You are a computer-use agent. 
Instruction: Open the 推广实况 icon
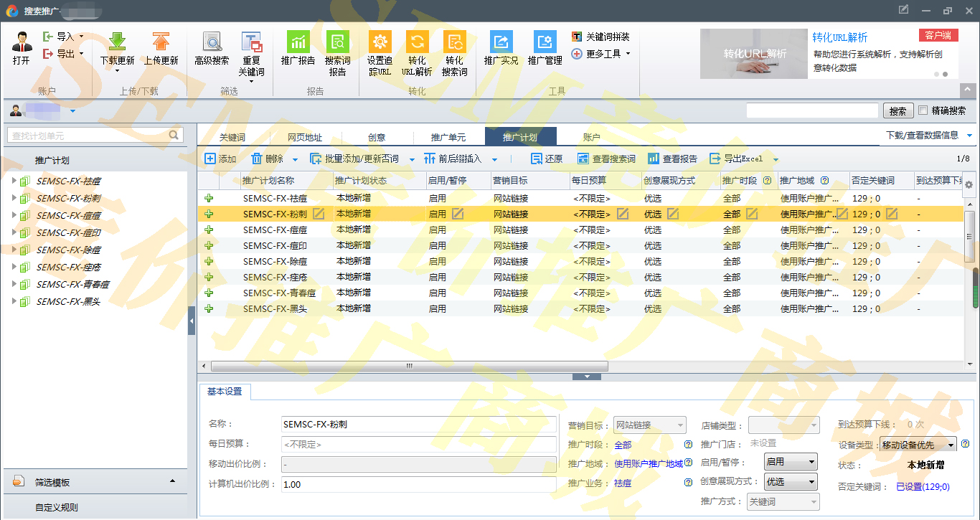501,42
